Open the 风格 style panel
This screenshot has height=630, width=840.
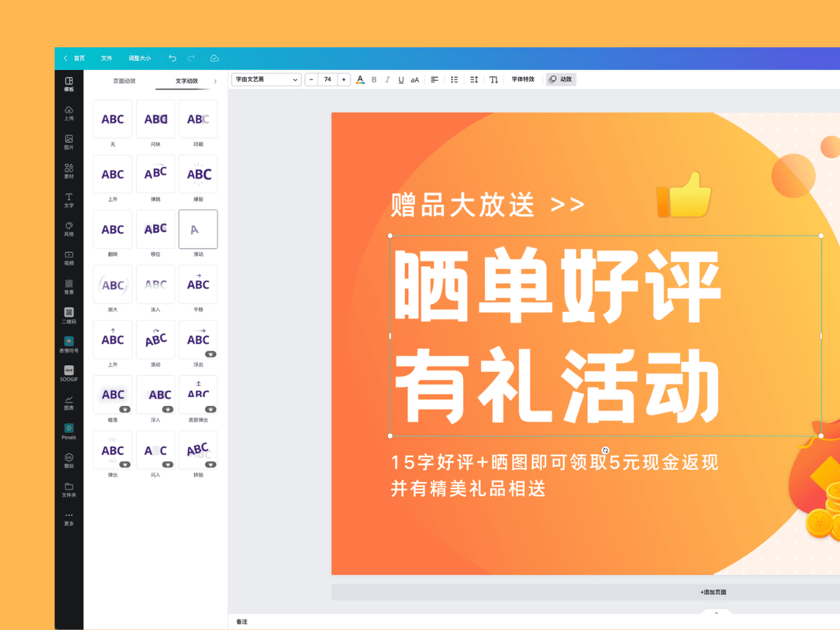click(69, 229)
